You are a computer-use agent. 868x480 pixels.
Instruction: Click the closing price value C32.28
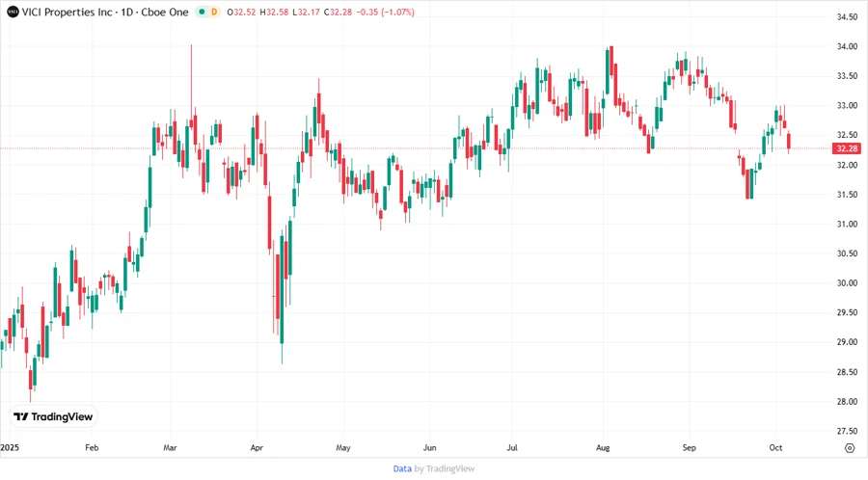pos(339,12)
